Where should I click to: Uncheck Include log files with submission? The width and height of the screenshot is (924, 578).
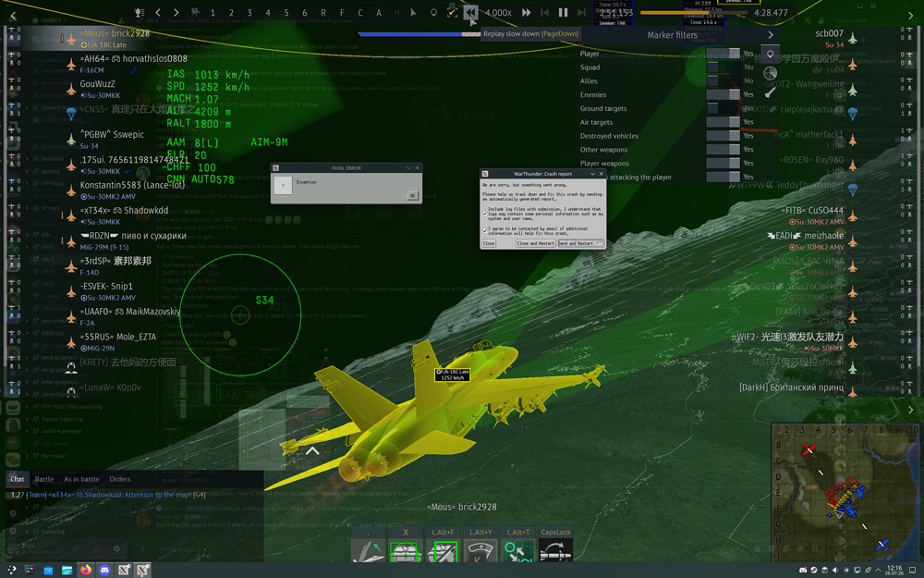pos(485,214)
